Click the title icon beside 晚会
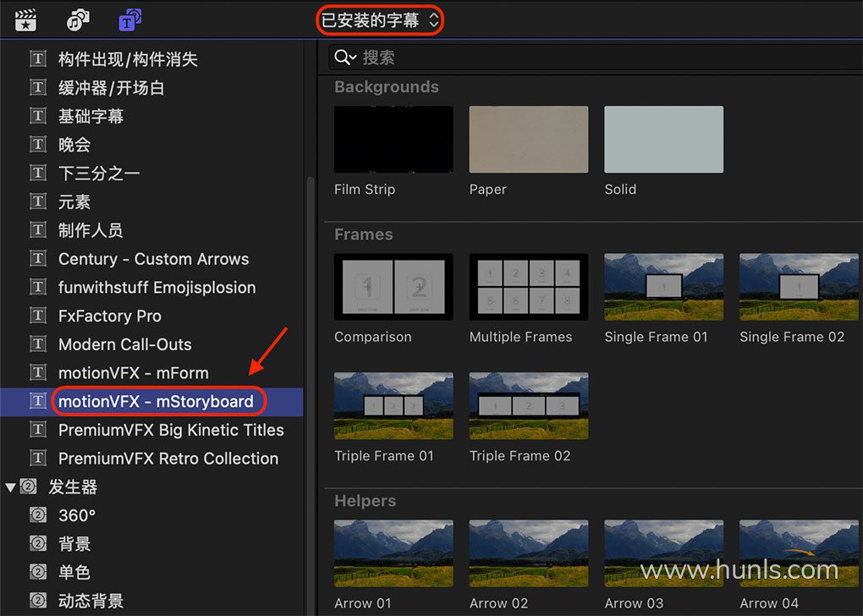This screenshot has height=616, width=863. [38, 144]
